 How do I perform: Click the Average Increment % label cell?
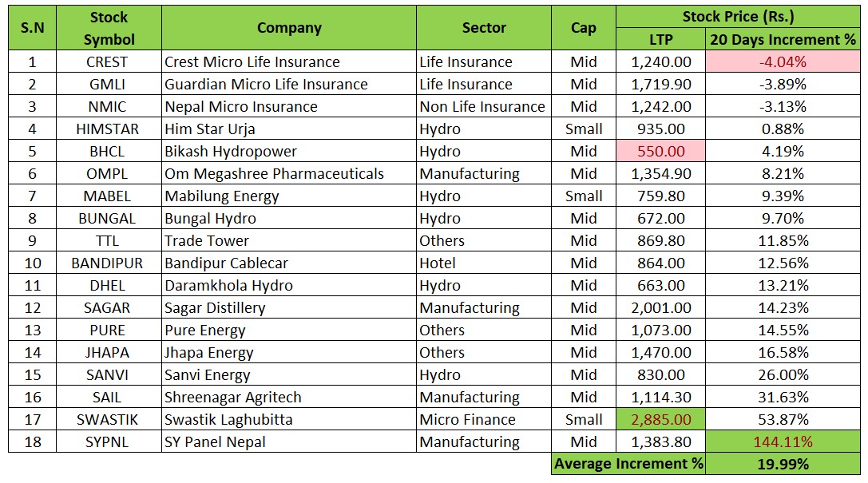click(628, 464)
